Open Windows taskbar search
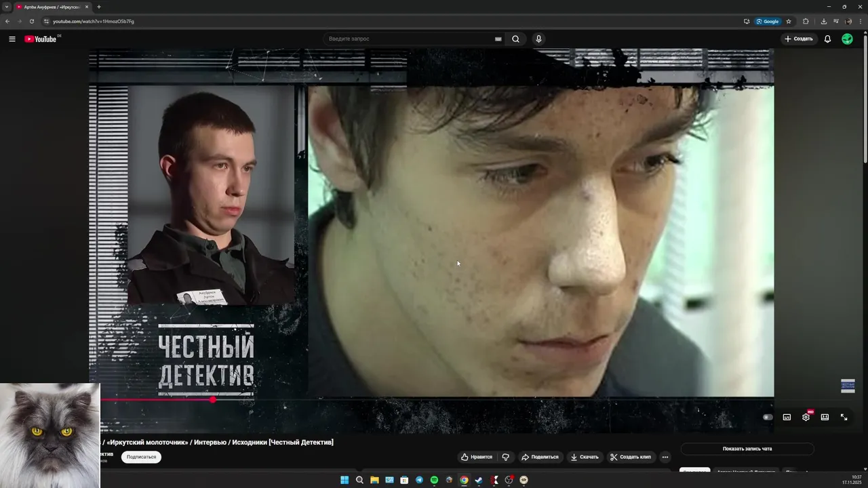 tap(359, 480)
